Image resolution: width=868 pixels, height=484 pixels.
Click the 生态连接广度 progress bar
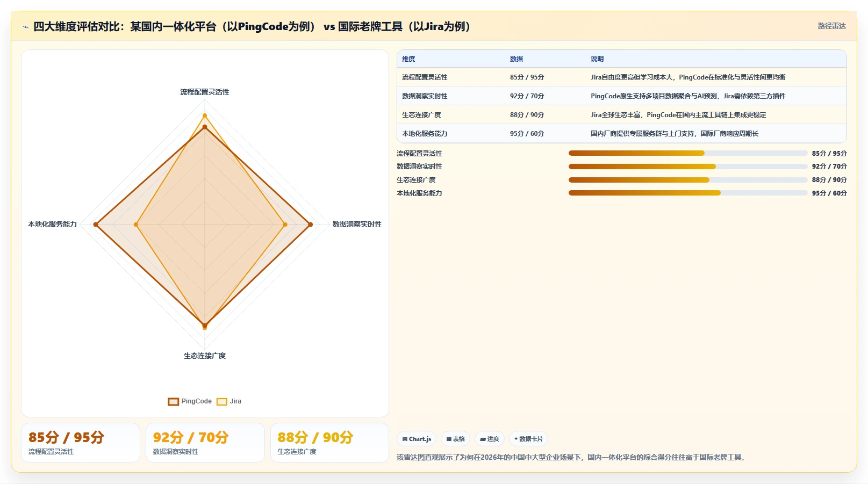[688, 180]
